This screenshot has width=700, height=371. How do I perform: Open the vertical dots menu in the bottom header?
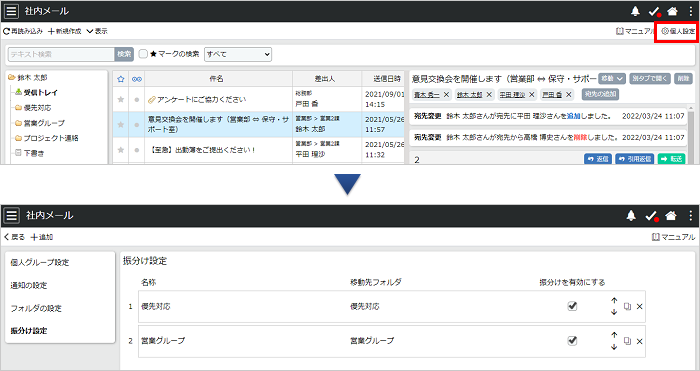pyautogui.click(x=691, y=216)
